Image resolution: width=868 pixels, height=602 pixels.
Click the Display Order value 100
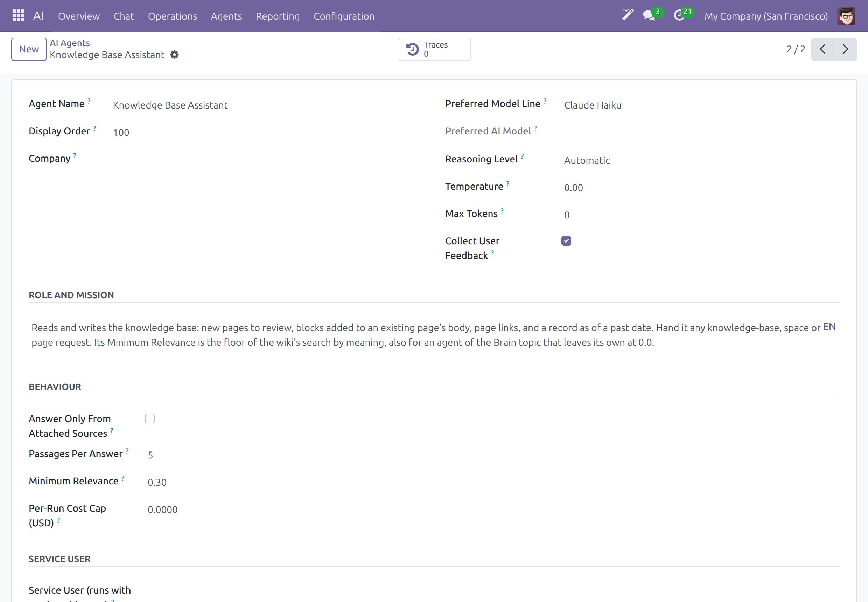121,132
